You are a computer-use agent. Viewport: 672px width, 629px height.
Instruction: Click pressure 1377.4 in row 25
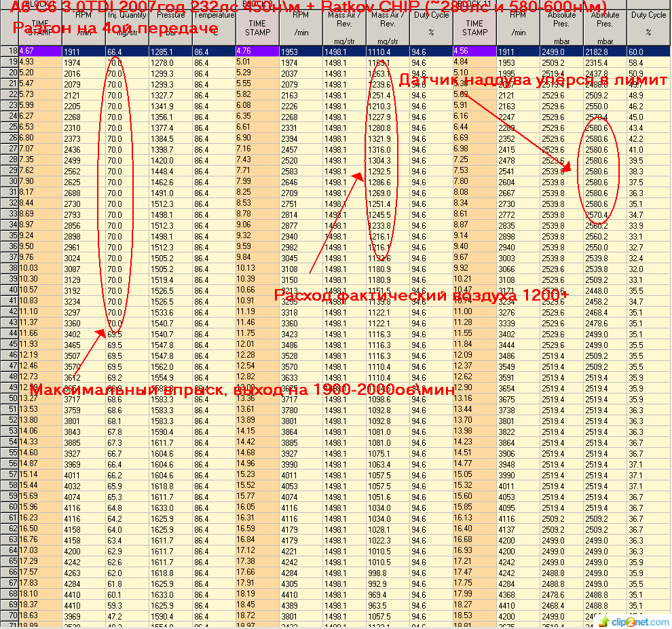click(x=170, y=128)
